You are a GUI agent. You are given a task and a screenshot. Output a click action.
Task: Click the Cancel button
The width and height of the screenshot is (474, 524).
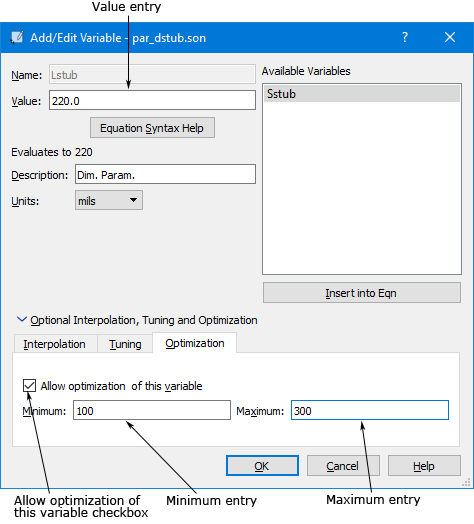[343, 466]
